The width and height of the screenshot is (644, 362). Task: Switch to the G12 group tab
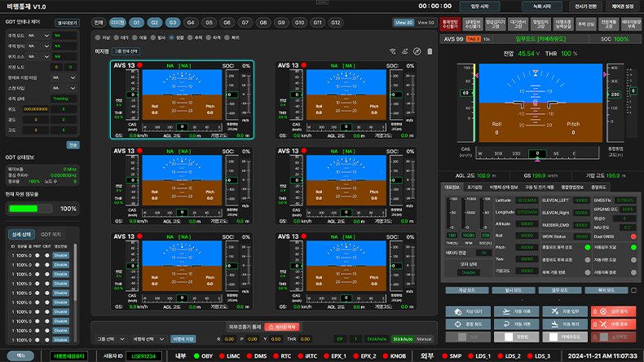(x=336, y=23)
